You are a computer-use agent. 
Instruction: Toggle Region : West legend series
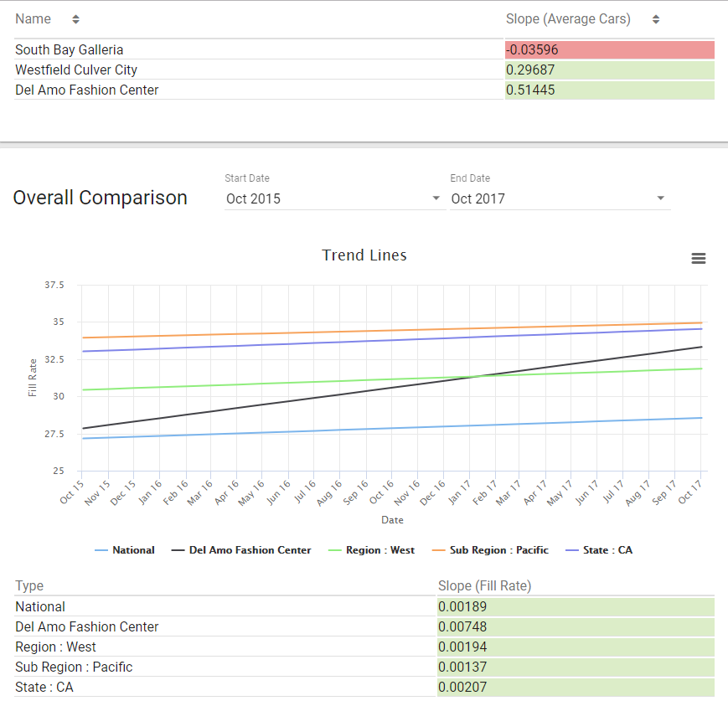pos(371,550)
